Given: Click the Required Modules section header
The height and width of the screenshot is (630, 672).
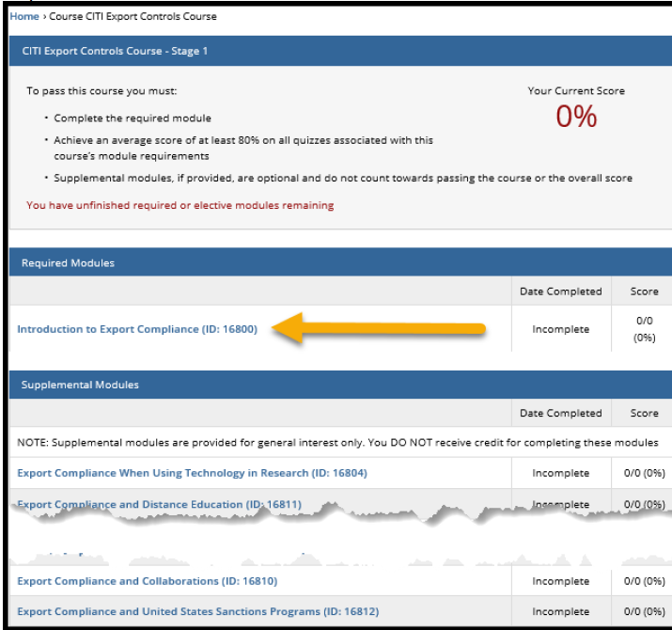Looking at the screenshot, I should 69,263.
